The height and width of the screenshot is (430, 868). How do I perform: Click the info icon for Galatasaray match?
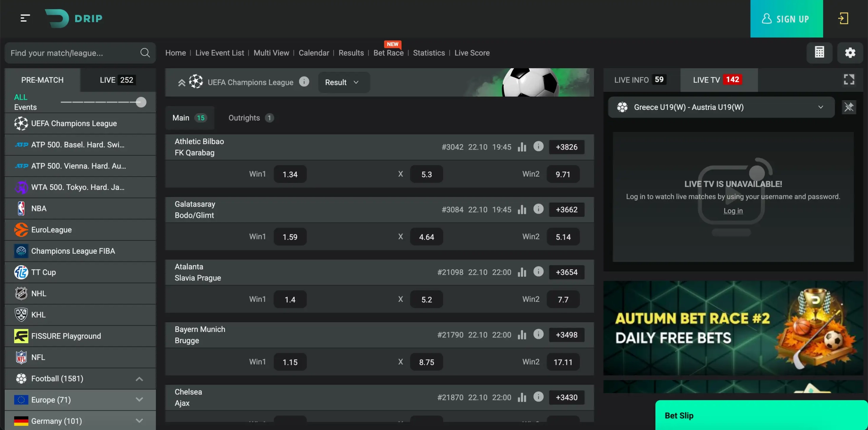point(538,209)
